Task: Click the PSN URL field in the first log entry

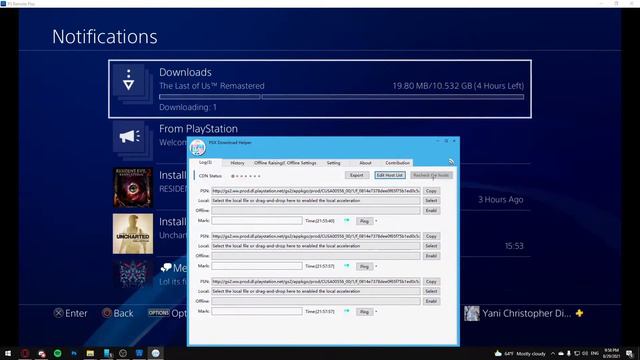Action: pos(316,191)
